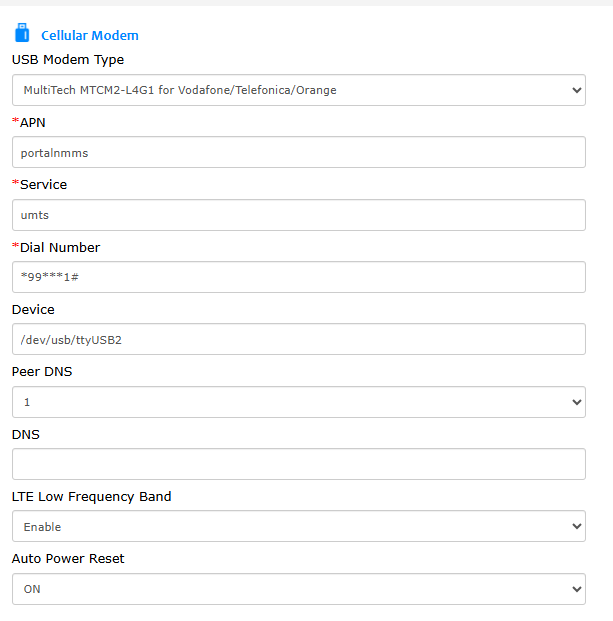613x621 pixels.
Task: Expand the Peer DNS dropdown
Action: (299, 402)
